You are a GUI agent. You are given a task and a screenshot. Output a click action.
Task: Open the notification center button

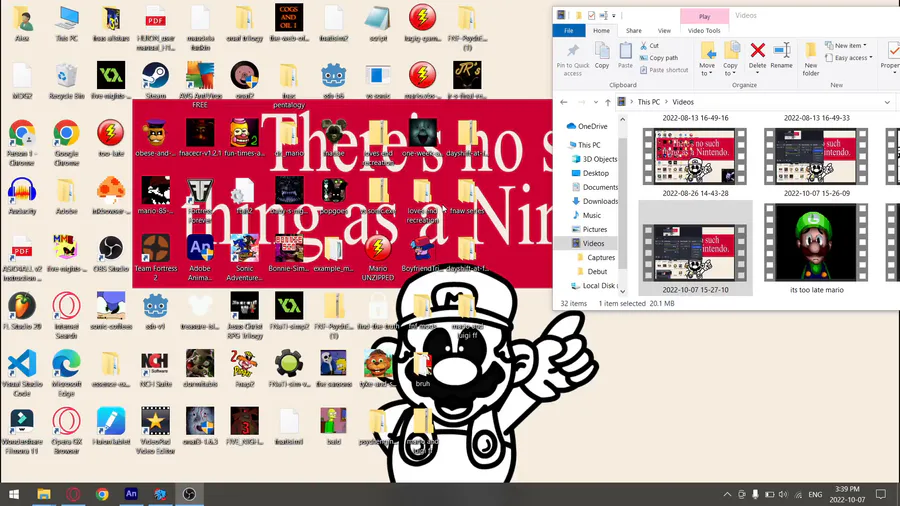tap(881, 494)
